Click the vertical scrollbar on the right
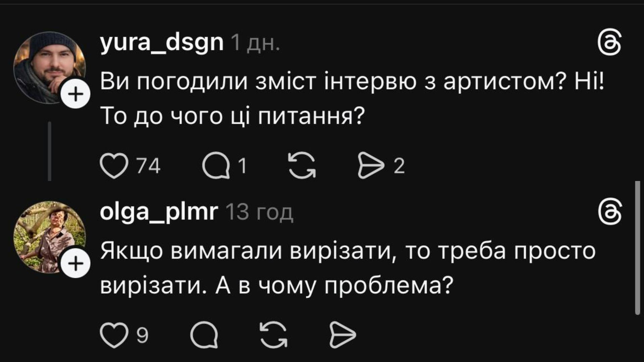This screenshot has width=644, height=362. click(x=638, y=248)
